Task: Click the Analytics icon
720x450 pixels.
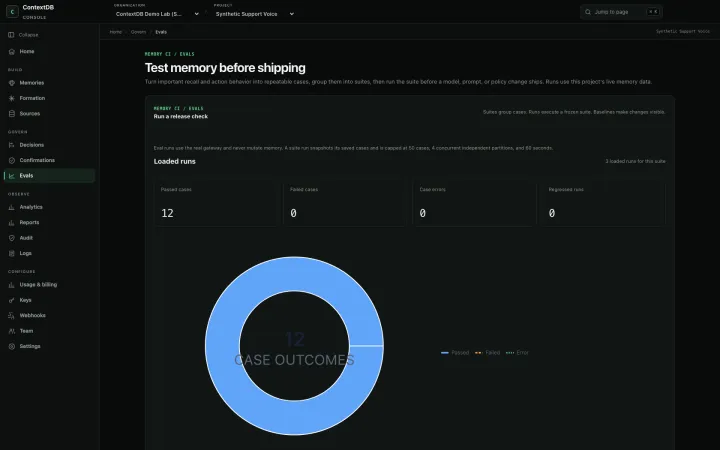Action: [x=11, y=207]
